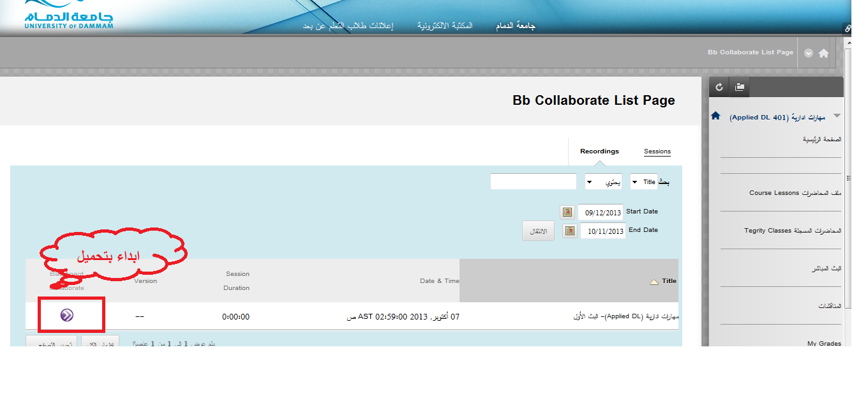Viewport: 868px width, 393px height.
Task: Expand the breadcrumb chevron dropdown
Action: [809, 54]
